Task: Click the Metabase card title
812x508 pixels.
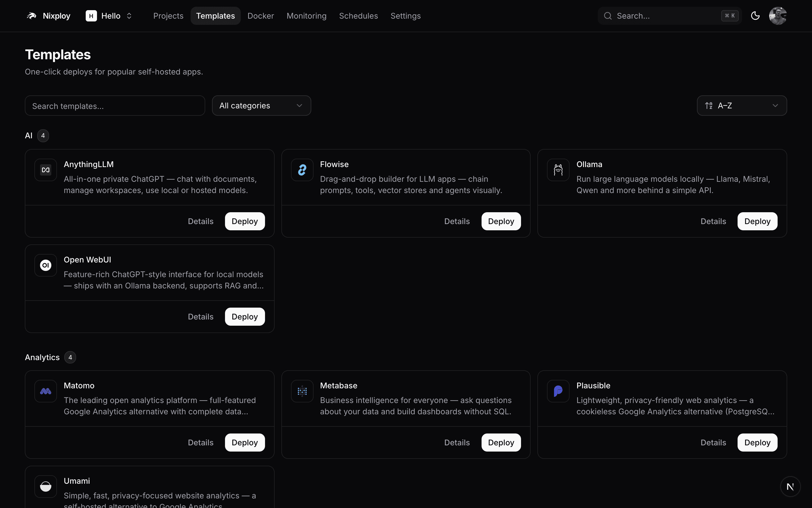Action: tap(339, 385)
